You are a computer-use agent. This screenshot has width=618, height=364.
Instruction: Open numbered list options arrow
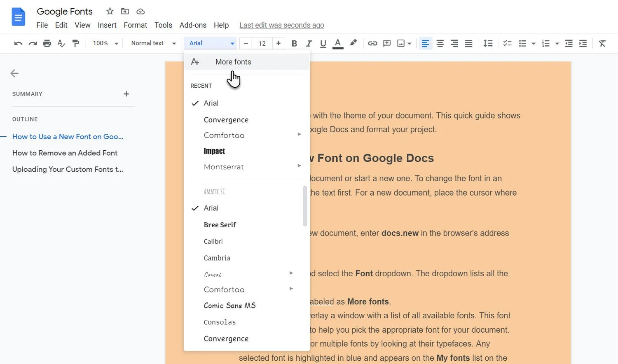pyautogui.click(x=557, y=43)
